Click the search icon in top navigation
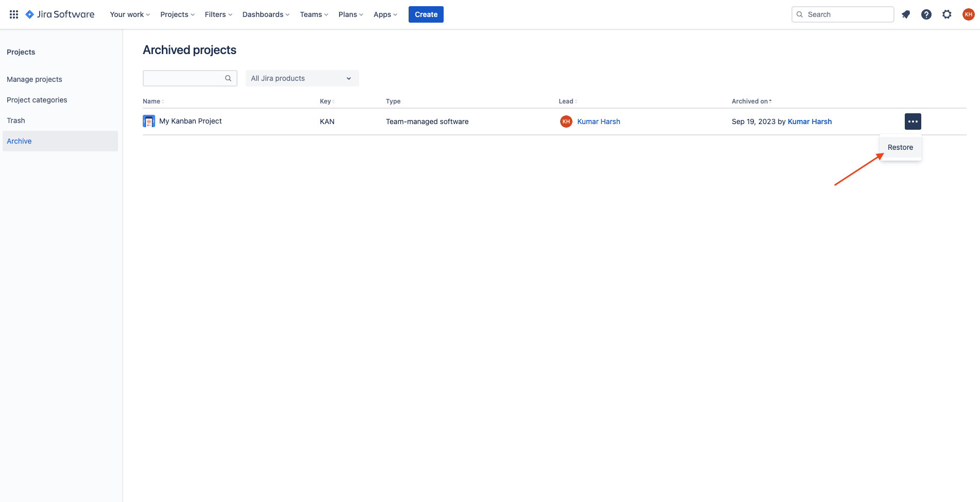The height and width of the screenshot is (502, 980). click(x=800, y=14)
